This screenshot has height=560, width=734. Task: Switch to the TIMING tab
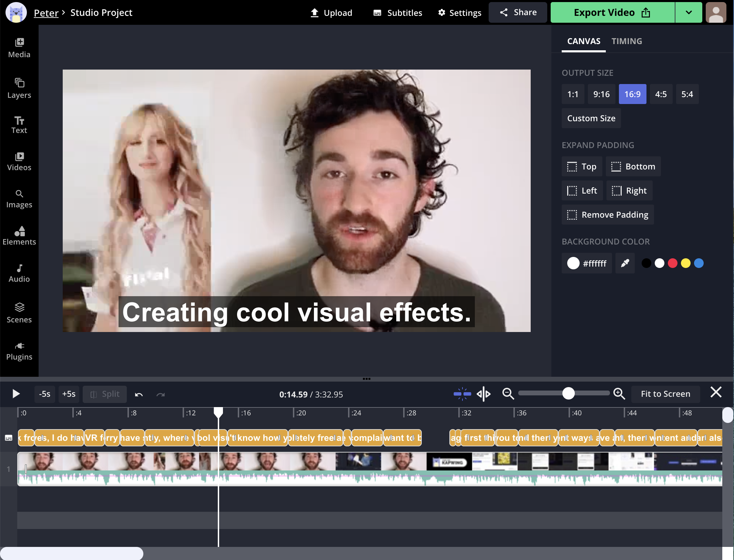(x=626, y=41)
